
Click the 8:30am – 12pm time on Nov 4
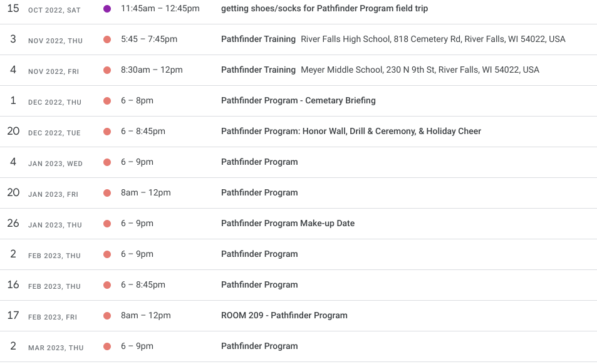pyautogui.click(x=152, y=70)
